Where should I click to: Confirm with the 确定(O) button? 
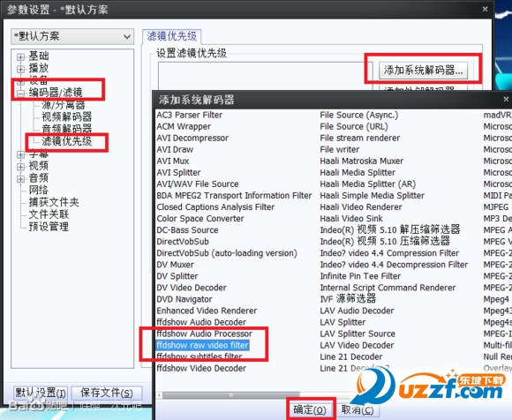(310, 410)
